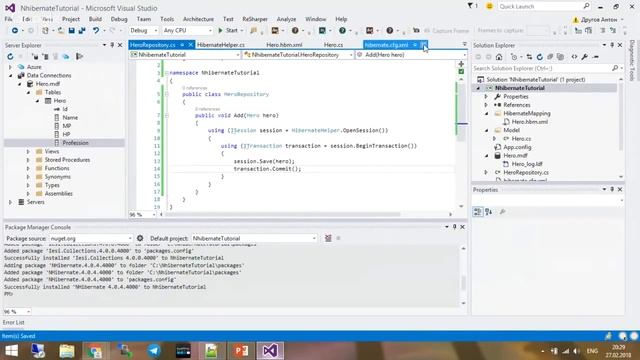The width and height of the screenshot is (640, 360).
Task: Switch Properties panel to categorized view
Action: [x=478, y=211]
